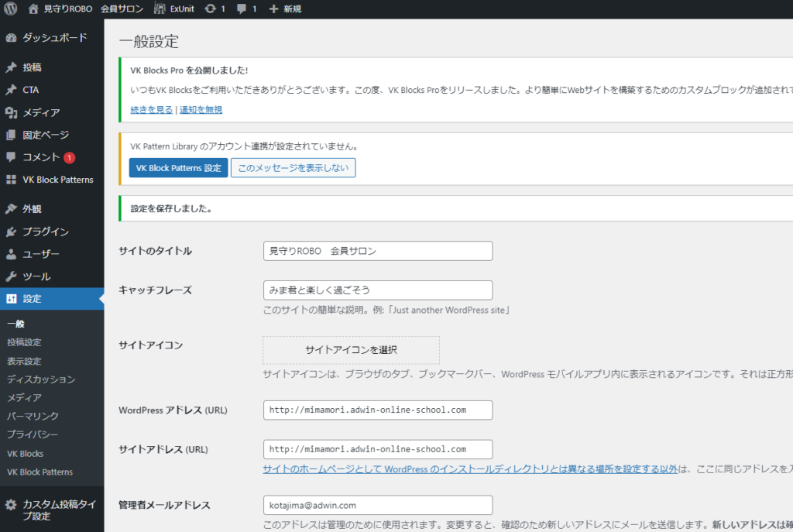Select the プラグイン plugins icon
This screenshot has height=532, width=793.
coord(11,232)
